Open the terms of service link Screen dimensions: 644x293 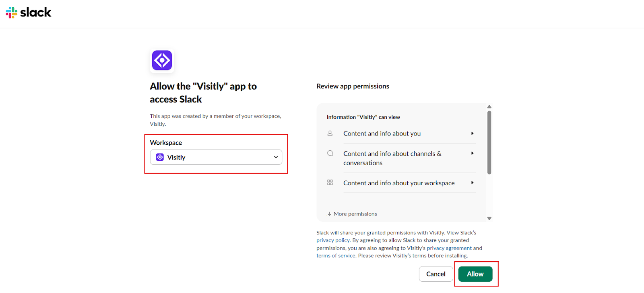(336, 256)
